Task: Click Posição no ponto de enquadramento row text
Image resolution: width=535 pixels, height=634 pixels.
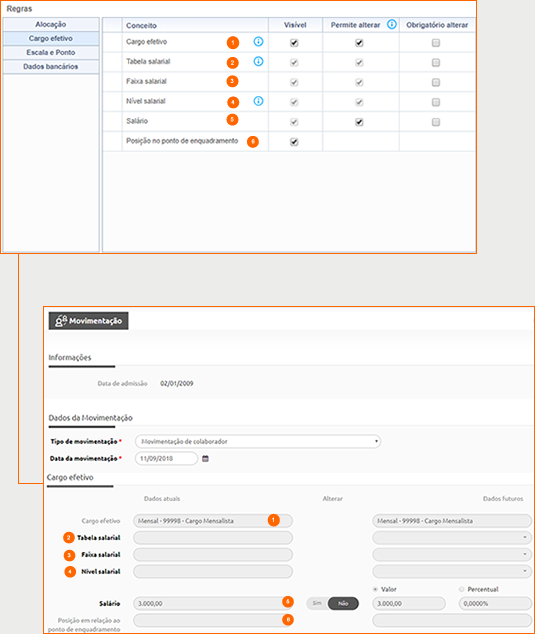Action: click(182, 141)
